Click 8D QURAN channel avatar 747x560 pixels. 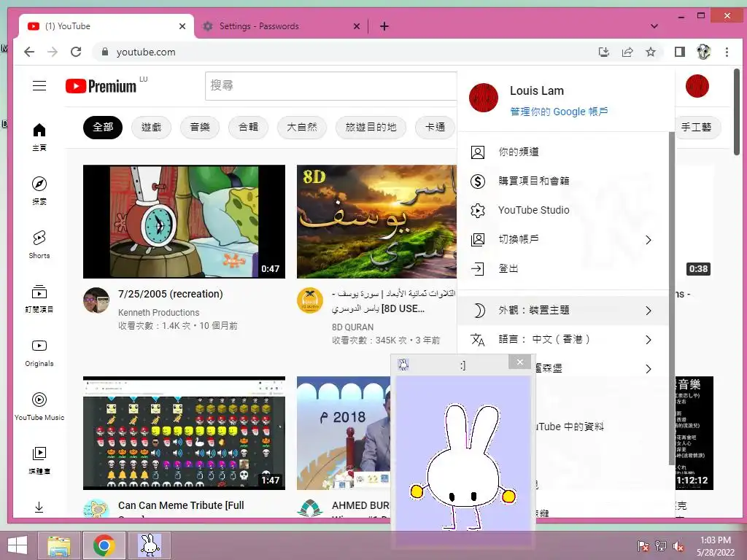[310, 300]
